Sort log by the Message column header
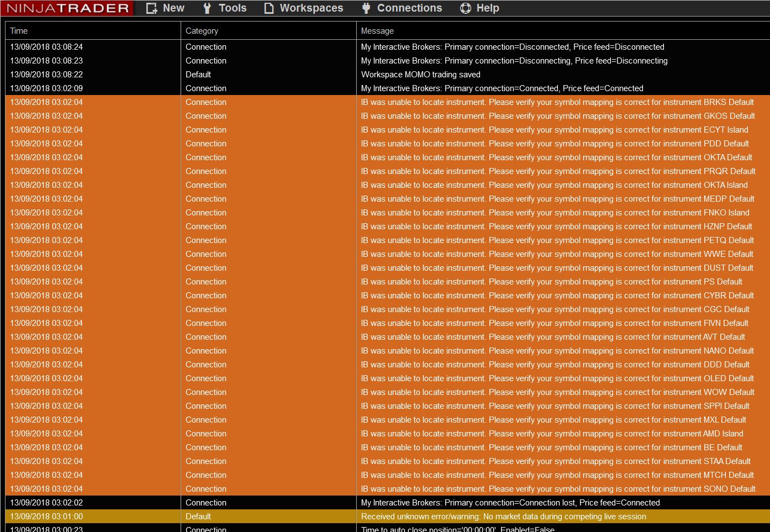 (x=563, y=31)
